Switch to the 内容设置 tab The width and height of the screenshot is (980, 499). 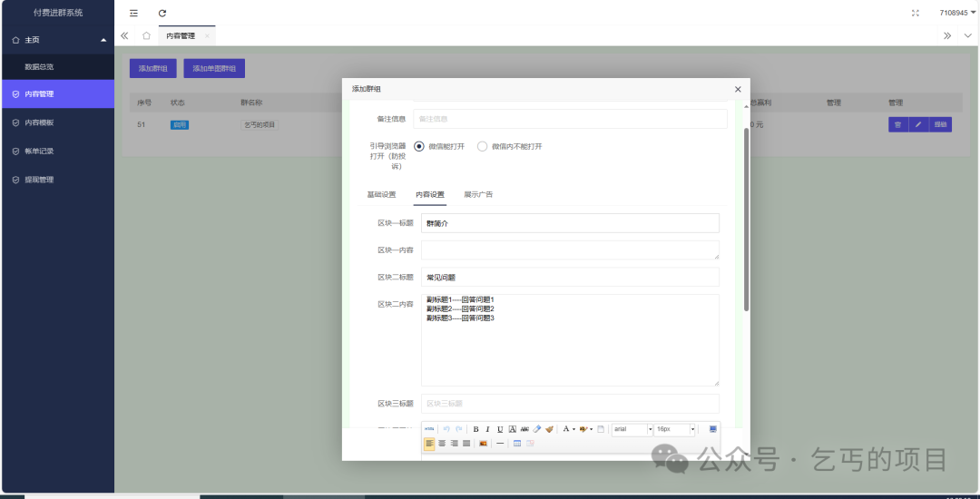[x=430, y=194]
